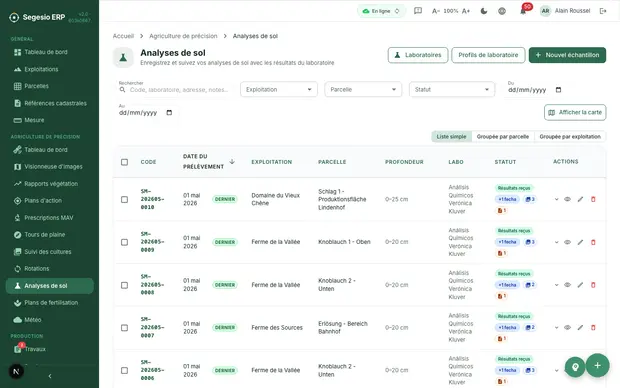
Task: Open Météo in the sidebar
Action: (x=50, y=320)
